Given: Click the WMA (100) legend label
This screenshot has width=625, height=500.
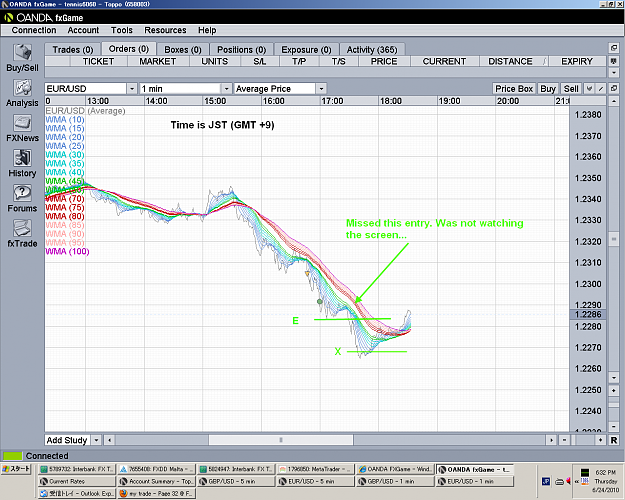Looking at the screenshot, I should click(x=67, y=251).
